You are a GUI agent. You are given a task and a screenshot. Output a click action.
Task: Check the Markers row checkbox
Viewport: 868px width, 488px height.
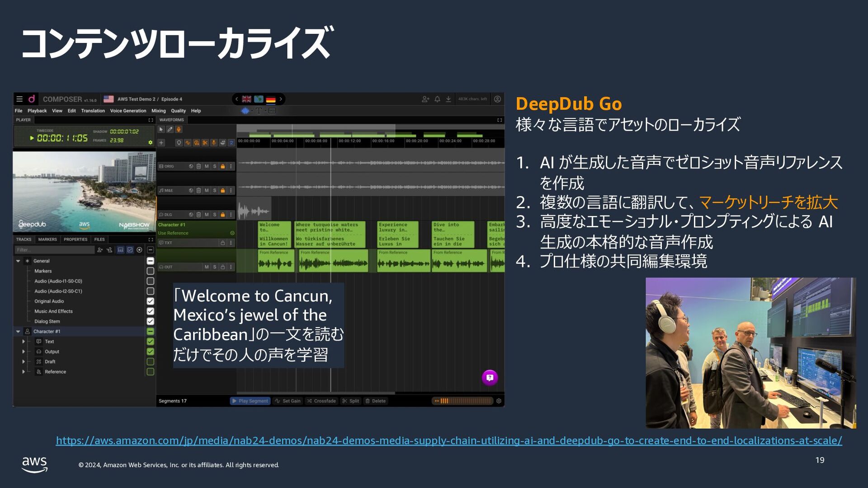151,271
